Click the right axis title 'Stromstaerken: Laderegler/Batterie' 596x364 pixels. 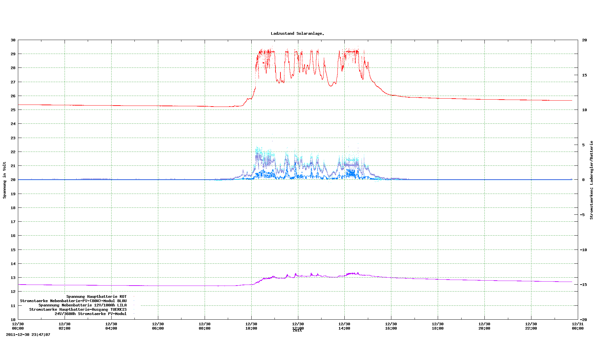coord(591,180)
